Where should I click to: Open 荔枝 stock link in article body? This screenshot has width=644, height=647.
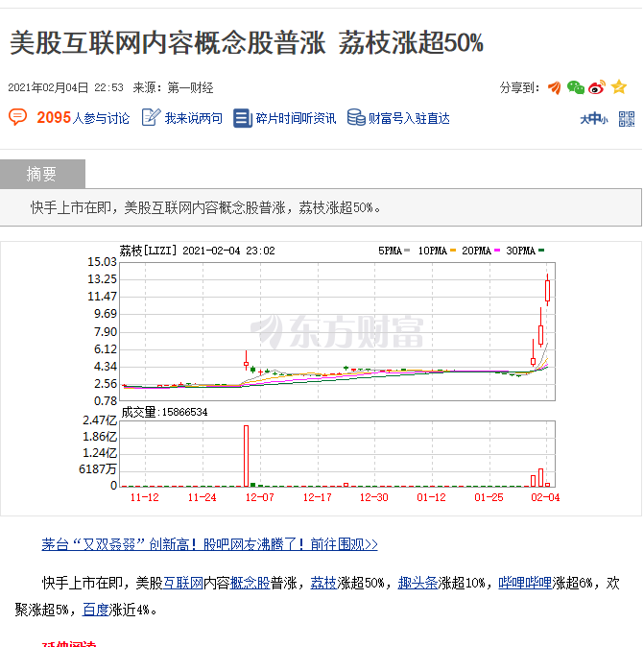tap(323, 583)
